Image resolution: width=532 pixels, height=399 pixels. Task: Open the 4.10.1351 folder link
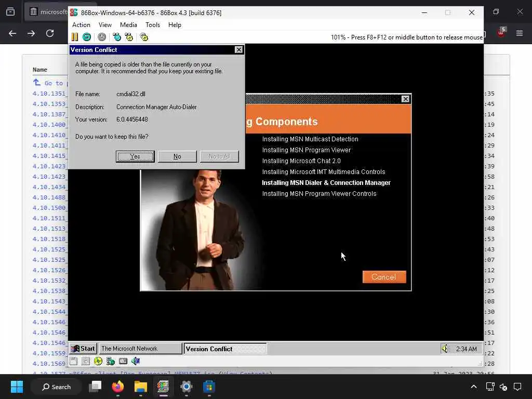49,94
